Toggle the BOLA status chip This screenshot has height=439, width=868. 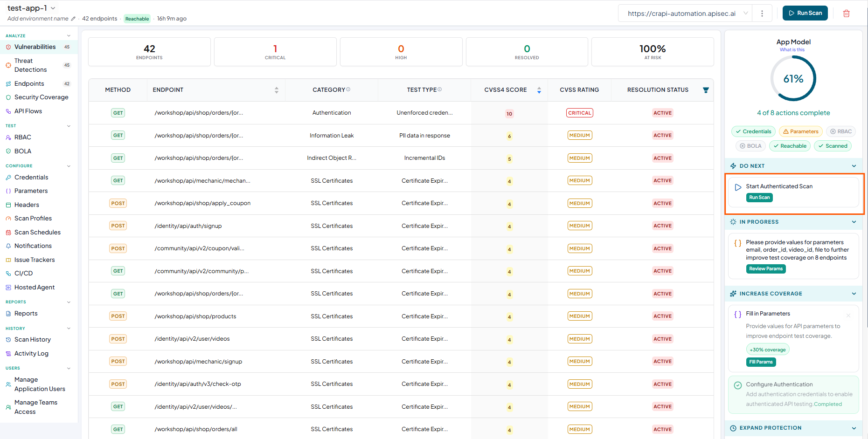point(750,146)
